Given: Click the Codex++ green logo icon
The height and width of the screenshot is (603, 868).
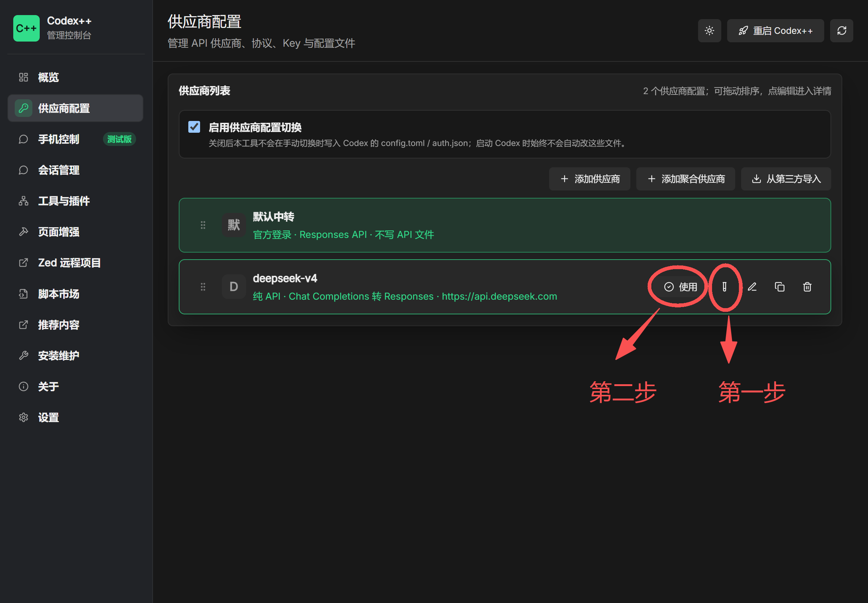Looking at the screenshot, I should (x=26, y=28).
